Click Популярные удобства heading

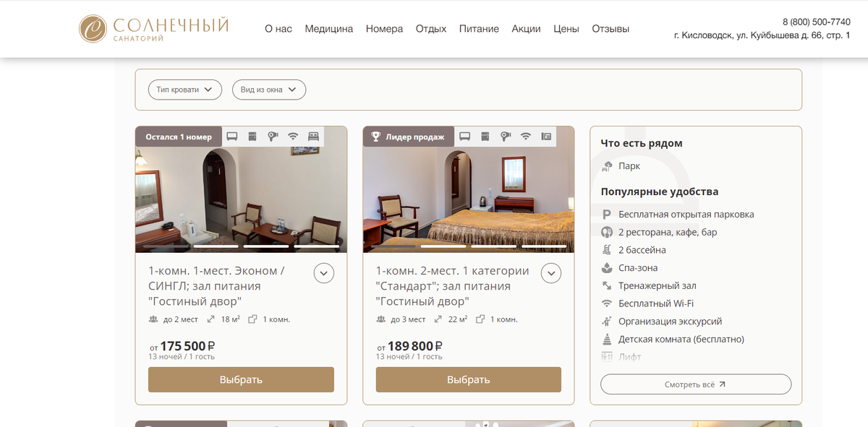(x=660, y=191)
